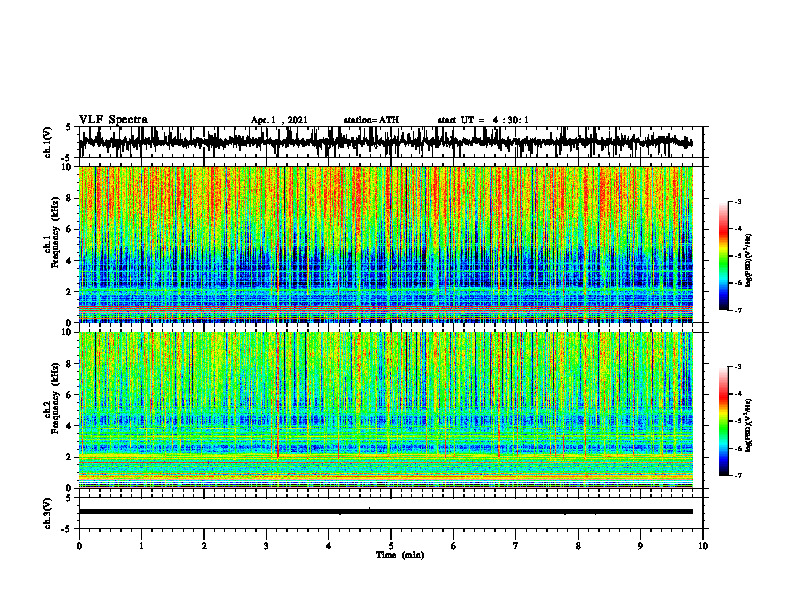The height and width of the screenshot is (612, 792).
Task: Click the ch.1 "Frequency (kHz)" axis label
Action: point(55,232)
